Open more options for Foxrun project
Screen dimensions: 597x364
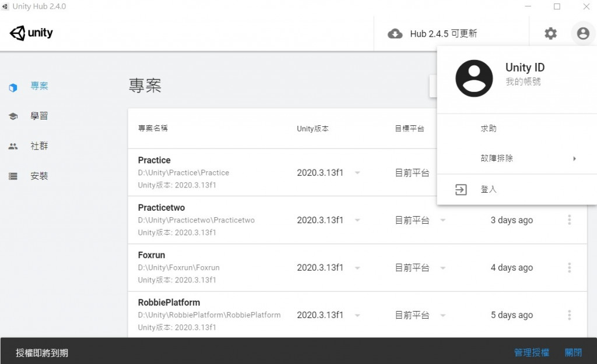pos(569,267)
